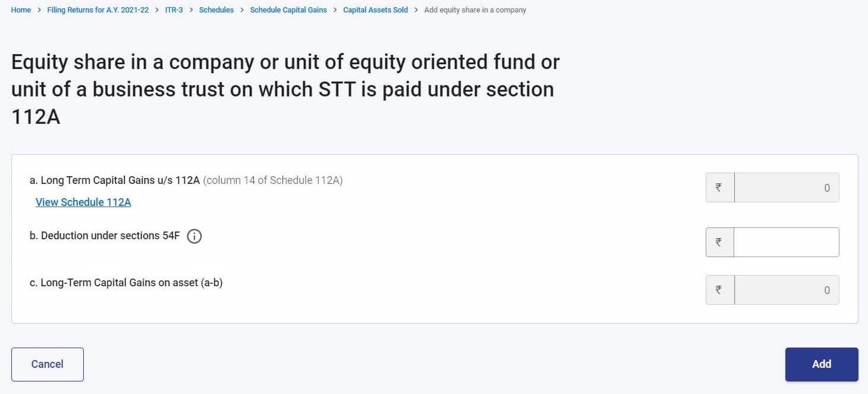Click 'Add equity share in a company' breadcrumb
Screen dimensions: 868x394
475,10
